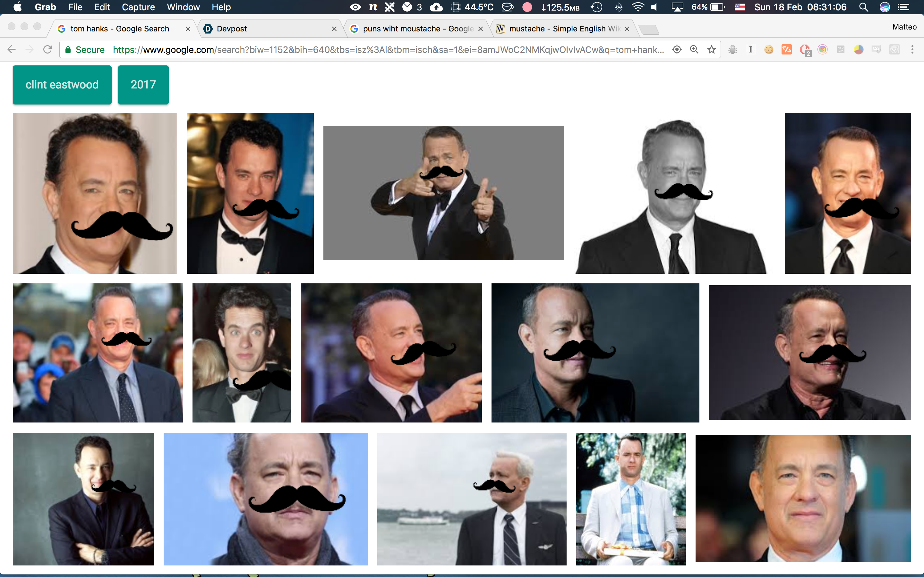Screen dimensions: 924x577
Task: Reload the current page
Action: (x=47, y=50)
